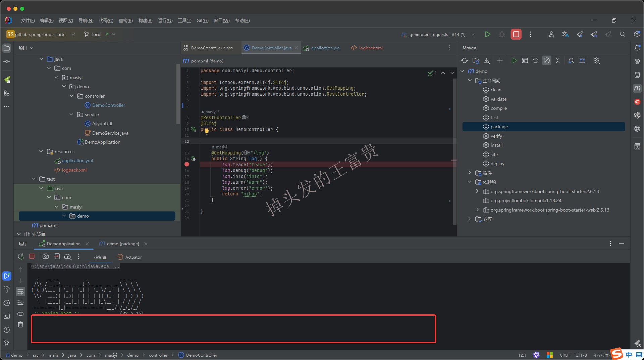Download Maven sources and documentation

487,60
